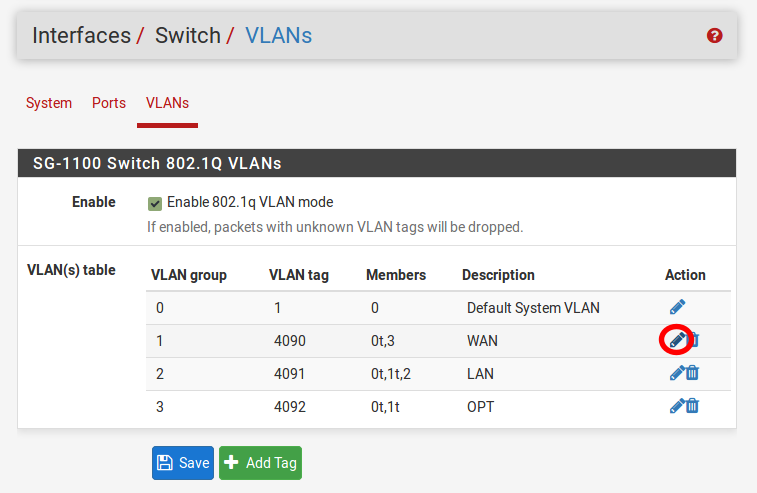Click the Add Tag button

(260, 463)
